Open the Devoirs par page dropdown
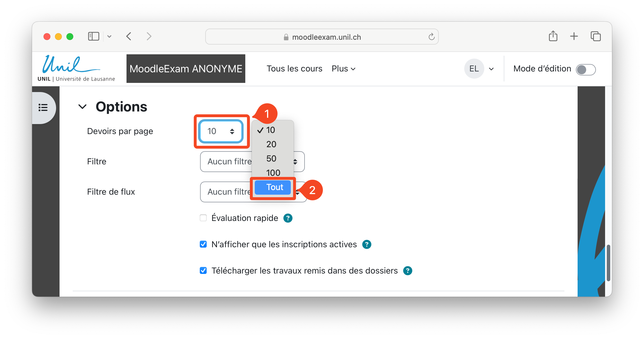 tap(221, 131)
